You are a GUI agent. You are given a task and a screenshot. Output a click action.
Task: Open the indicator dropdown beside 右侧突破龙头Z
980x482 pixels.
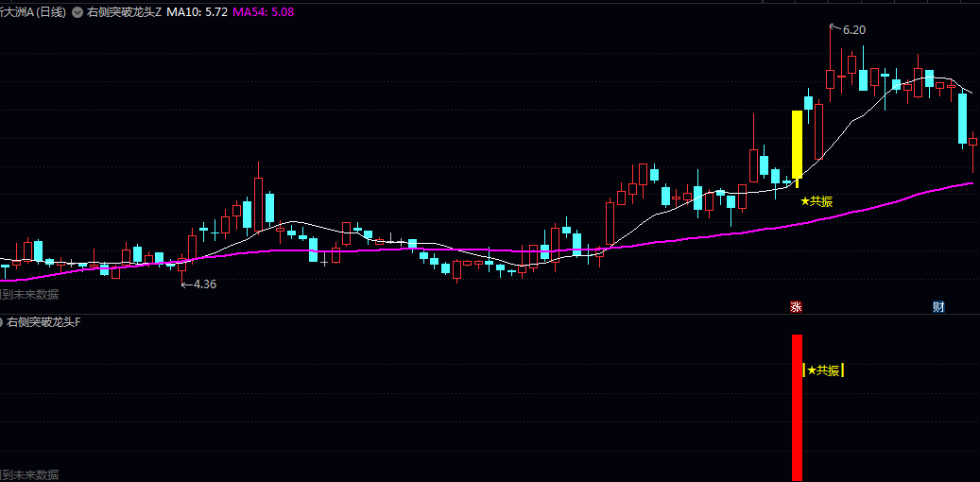[77, 12]
